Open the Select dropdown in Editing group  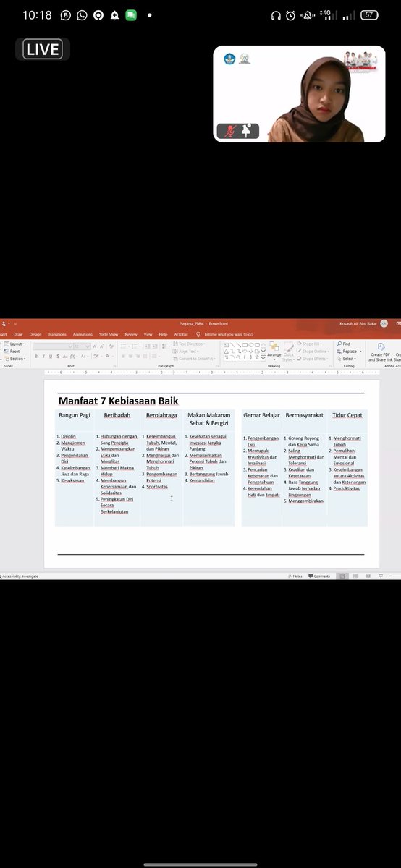click(347, 359)
